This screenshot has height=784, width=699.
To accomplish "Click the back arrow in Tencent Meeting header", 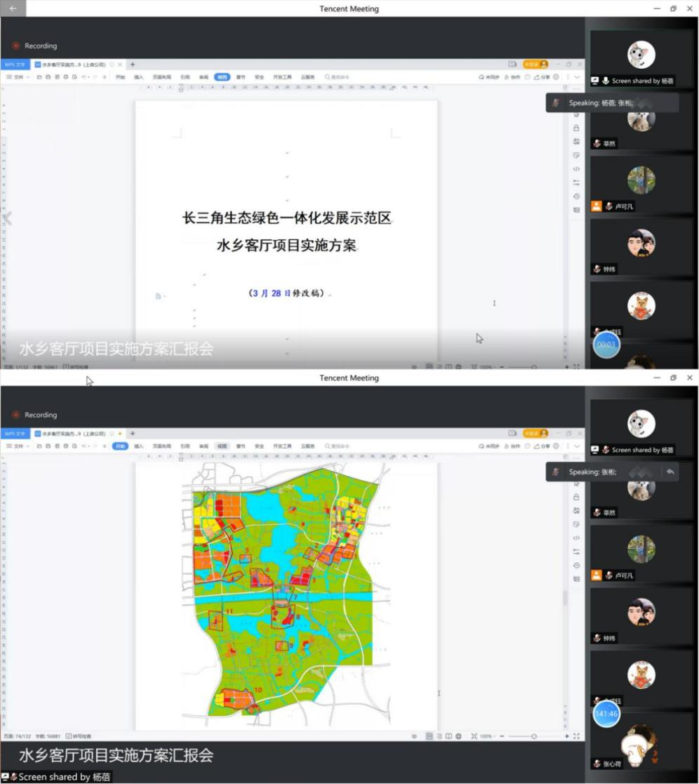I will [13, 8].
